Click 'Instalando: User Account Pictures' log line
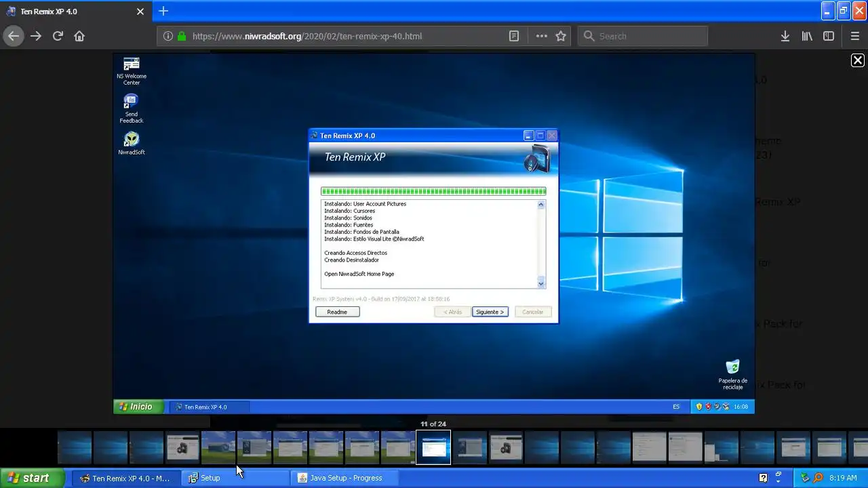Screen dimensions: 868x488 click(365, 204)
